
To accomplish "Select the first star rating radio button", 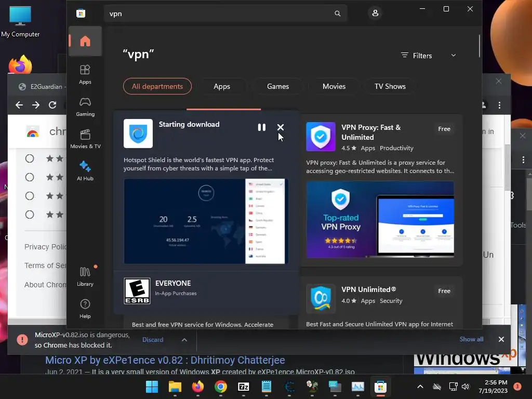I will (30, 158).
